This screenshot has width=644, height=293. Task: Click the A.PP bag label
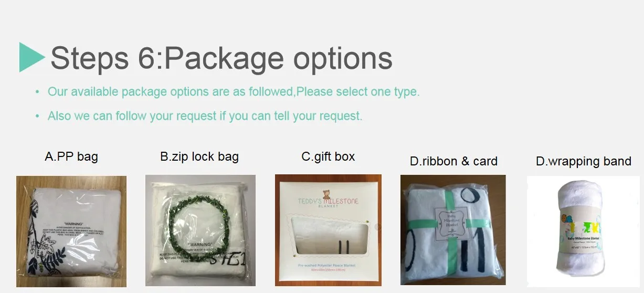(71, 156)
